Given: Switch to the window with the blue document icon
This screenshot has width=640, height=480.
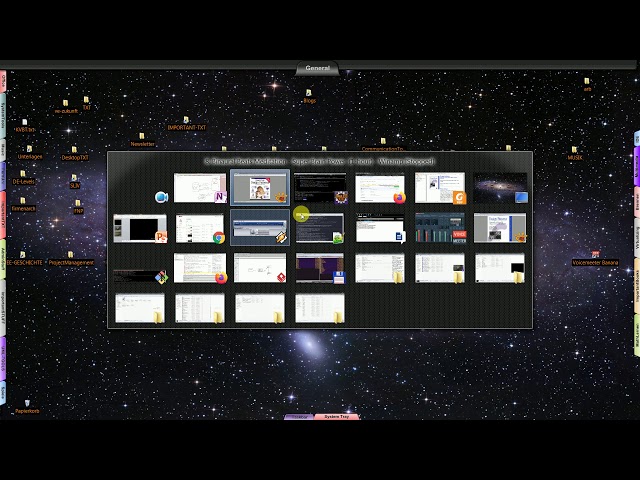Looking at the screenshot, I should coord(380,228).
